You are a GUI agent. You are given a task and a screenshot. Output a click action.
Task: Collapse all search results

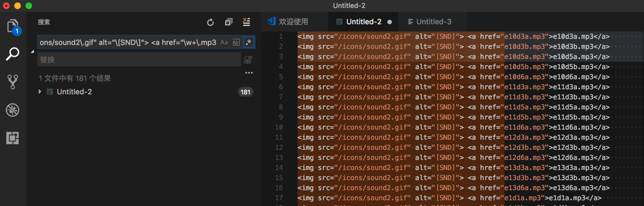(229, 22)
